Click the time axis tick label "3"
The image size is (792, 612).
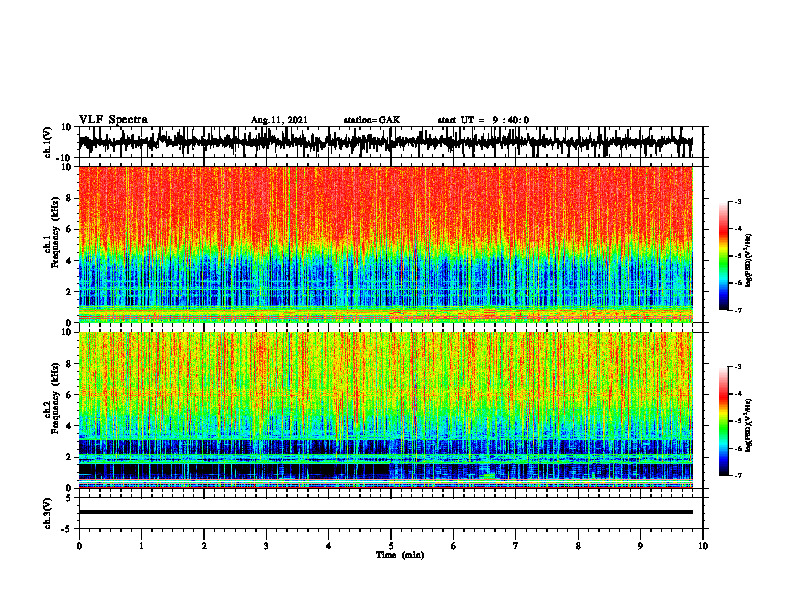(x=266, y=546)
